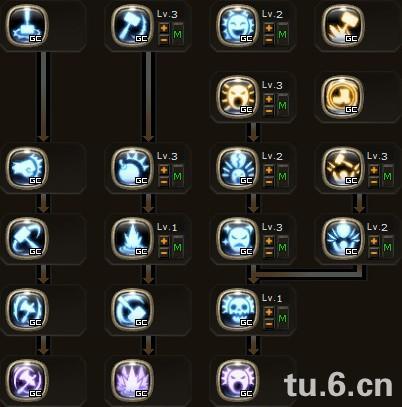This screenshot has width=402, height=407.
Task: Add a point to skull skill
Action: 269,312
